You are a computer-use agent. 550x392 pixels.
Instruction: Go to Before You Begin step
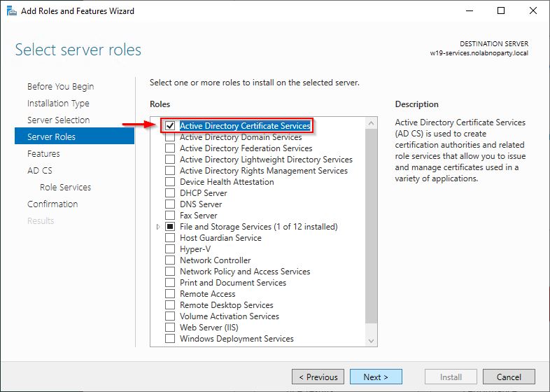pos(60,86)
